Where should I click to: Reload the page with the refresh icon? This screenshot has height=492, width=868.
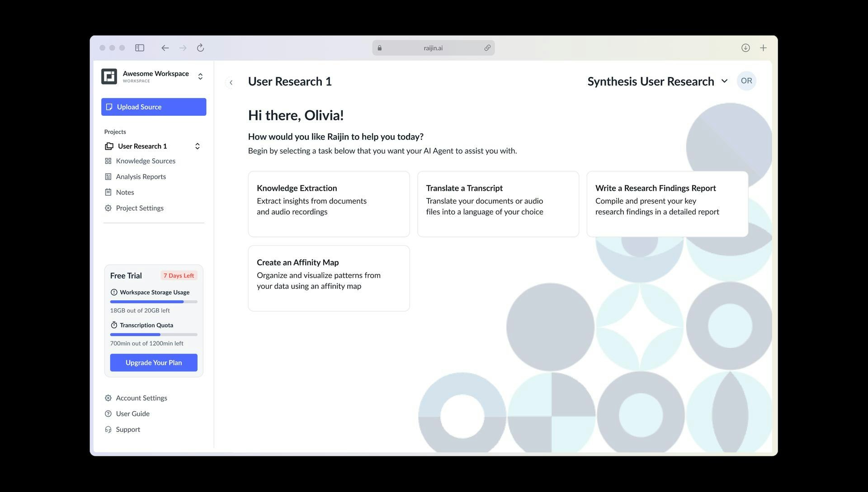coord(201,48)
